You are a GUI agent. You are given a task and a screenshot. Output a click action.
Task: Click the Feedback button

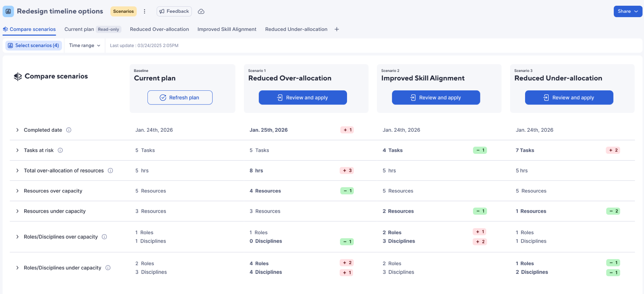(x=174, y=11)
